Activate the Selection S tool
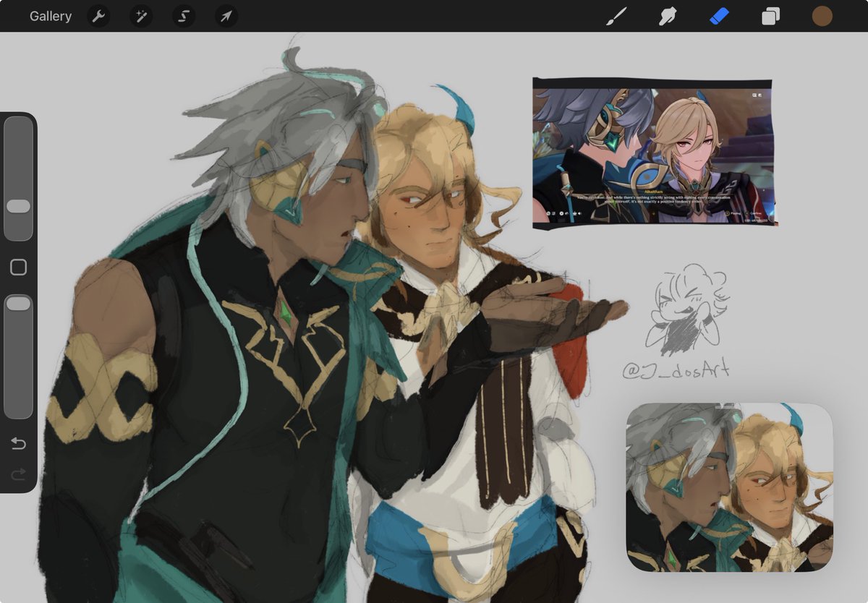 click(184, 16)
